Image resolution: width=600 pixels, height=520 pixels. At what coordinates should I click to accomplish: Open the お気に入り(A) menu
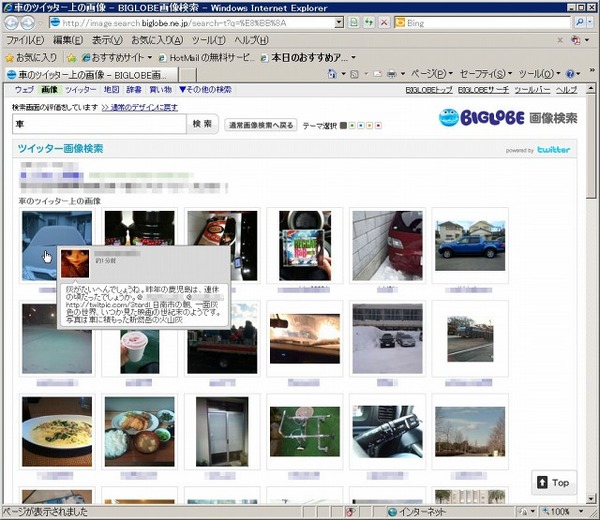[x=157, y=40]
